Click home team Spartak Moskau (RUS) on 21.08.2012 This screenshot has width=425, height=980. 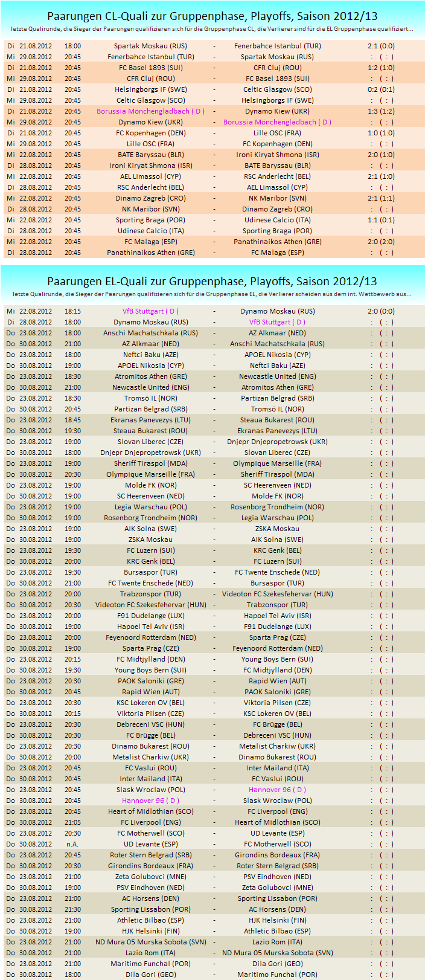[x=150, y=46]
